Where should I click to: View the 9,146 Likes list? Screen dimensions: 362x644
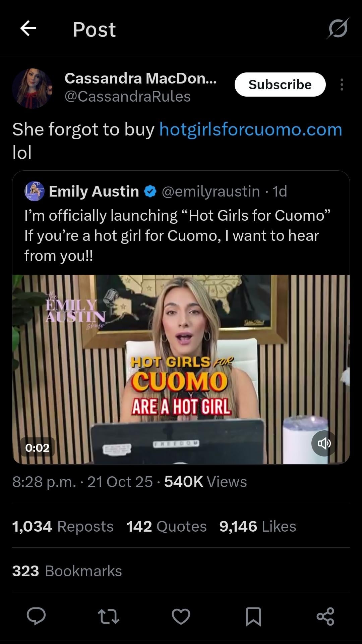(257, 526)
